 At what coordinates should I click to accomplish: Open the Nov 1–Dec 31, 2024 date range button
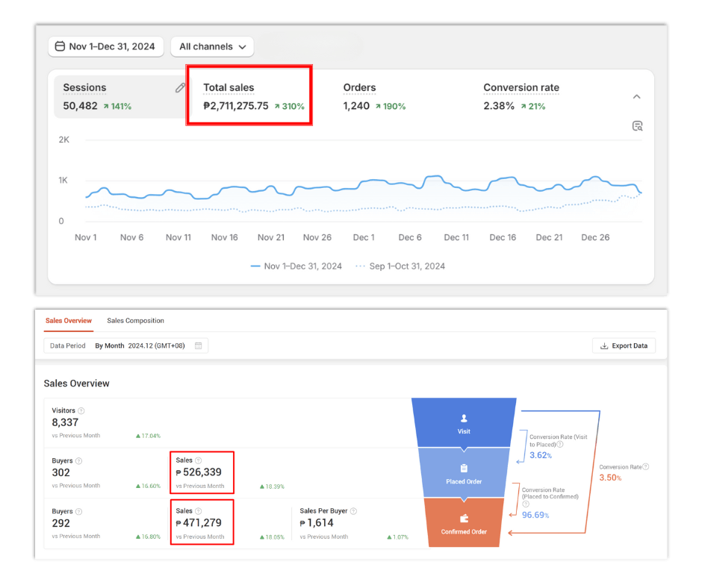[105, 46]
